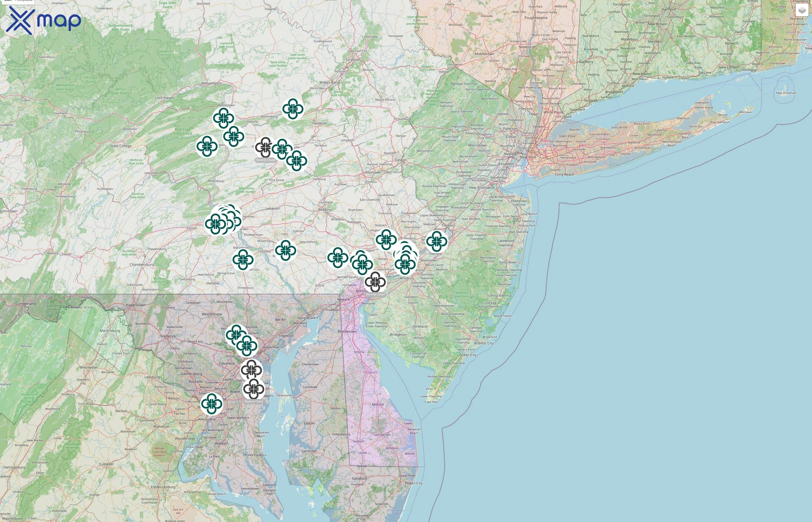Click the Recently Closed label near Wilmington

(375, 294)
